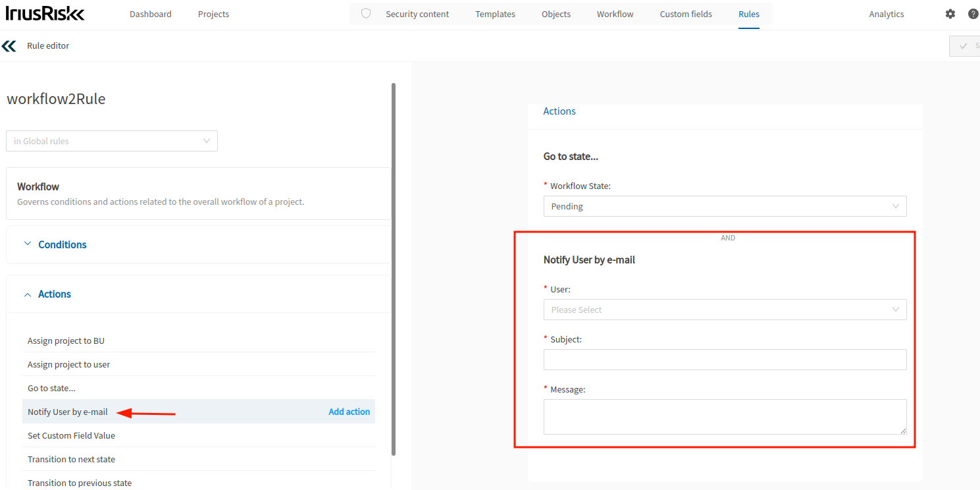Click the Message text area
The width and height of the screenshot is (980, 490).
tap(725, 417)
